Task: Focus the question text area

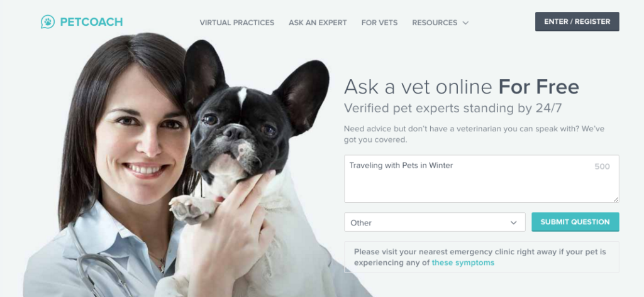Action: tap(481, 179)
